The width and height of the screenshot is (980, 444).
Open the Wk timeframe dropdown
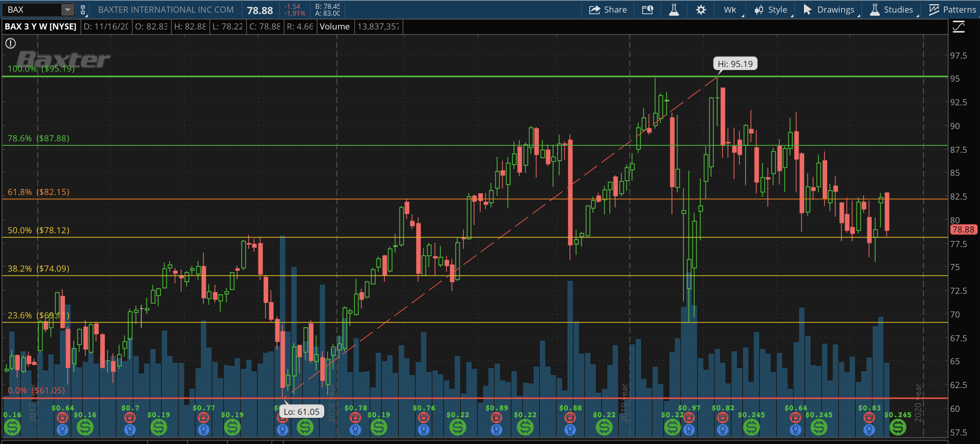point(731,10)
